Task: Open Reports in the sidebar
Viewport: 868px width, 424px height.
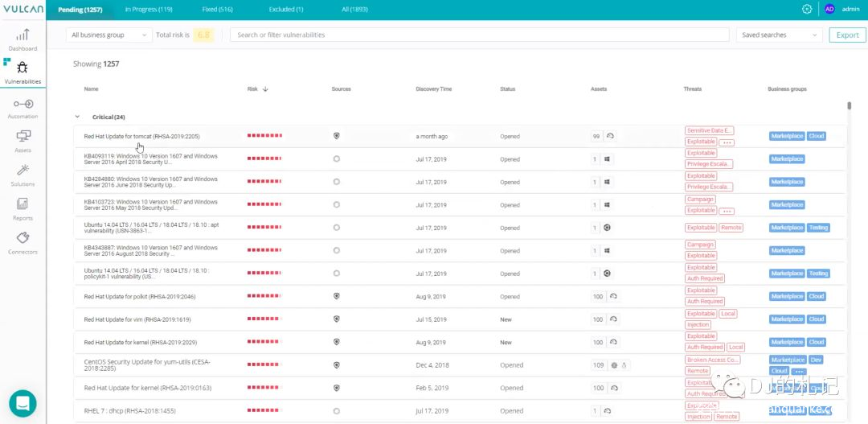Action: 23,204
